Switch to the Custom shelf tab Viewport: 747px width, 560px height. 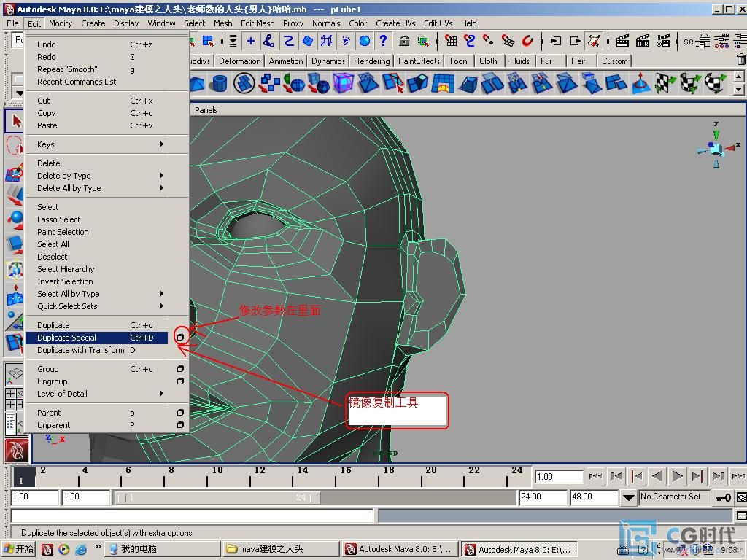[614, 61]
